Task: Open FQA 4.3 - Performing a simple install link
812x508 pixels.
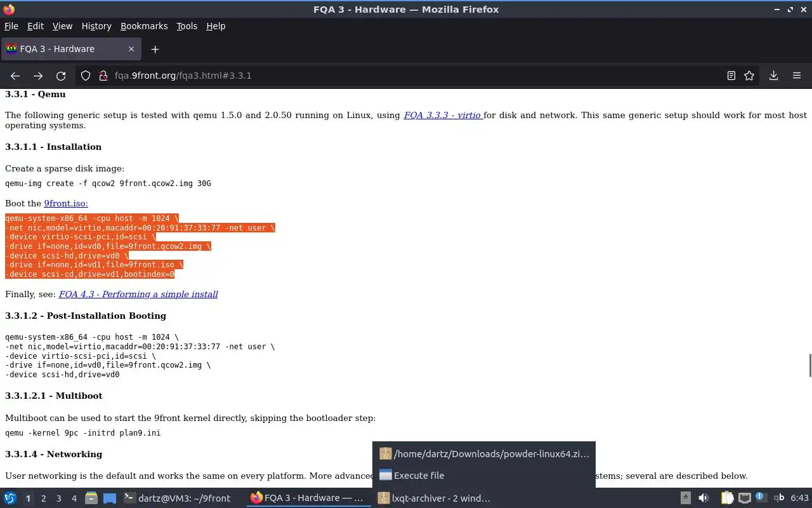Action: click(x=138, y=294)
